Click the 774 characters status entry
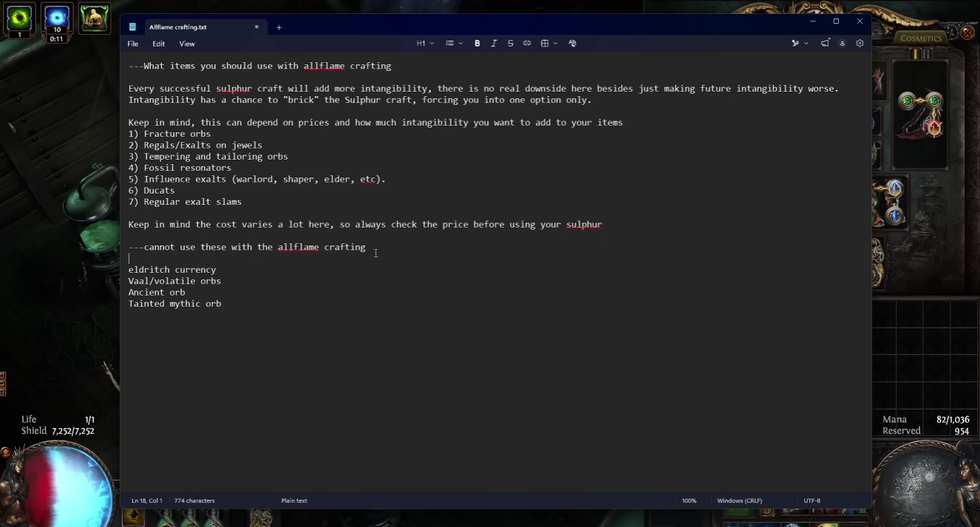Screen dimensions: 980x527 coord(195,500)
